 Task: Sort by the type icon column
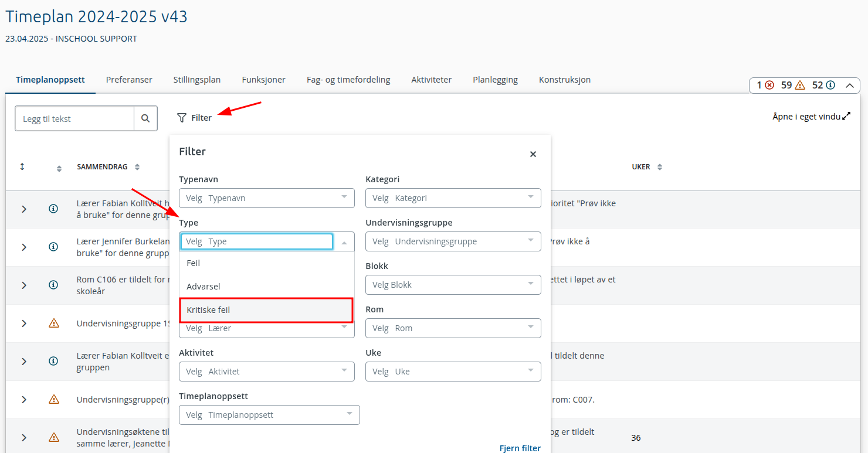[x=59, y=169]
